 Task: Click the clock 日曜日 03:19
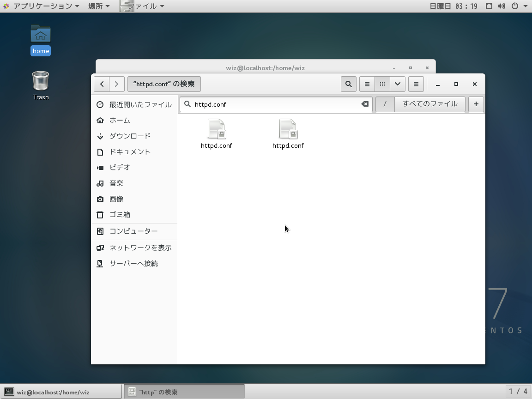453,6
